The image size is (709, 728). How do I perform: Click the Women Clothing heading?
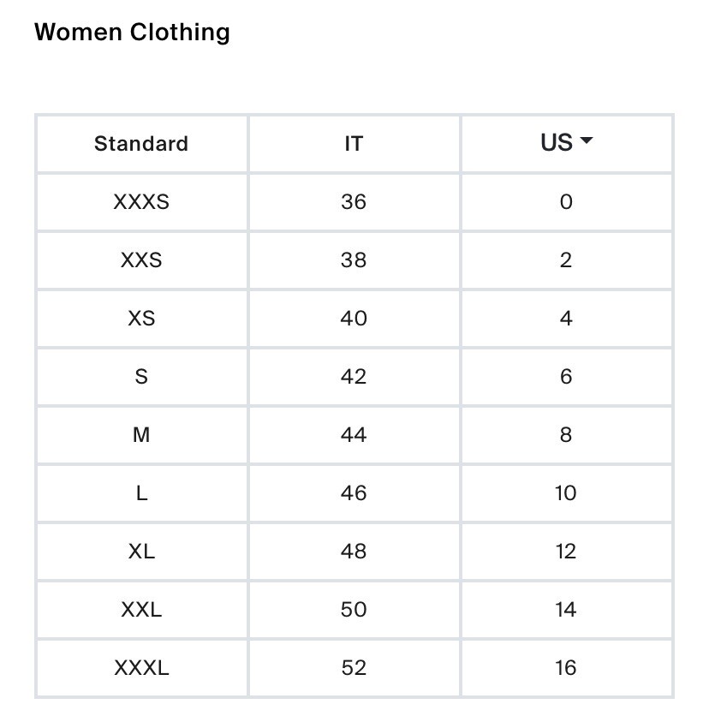pos(133,32)
